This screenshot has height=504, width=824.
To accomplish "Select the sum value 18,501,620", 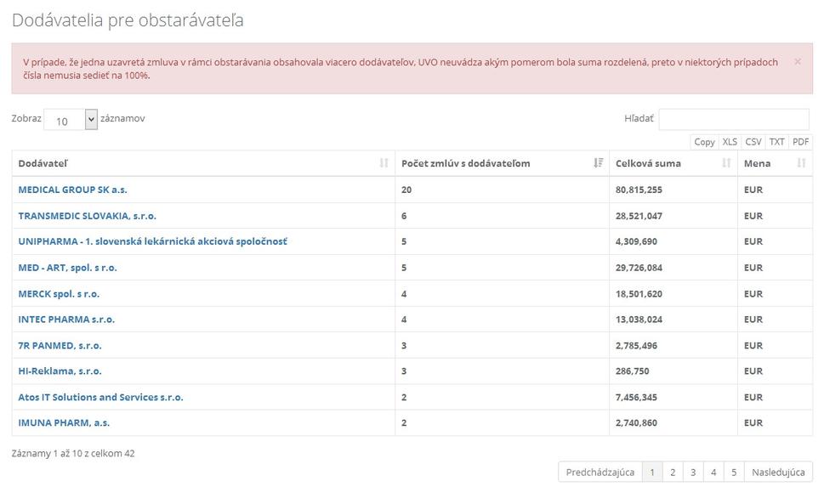I will [639, 294].
